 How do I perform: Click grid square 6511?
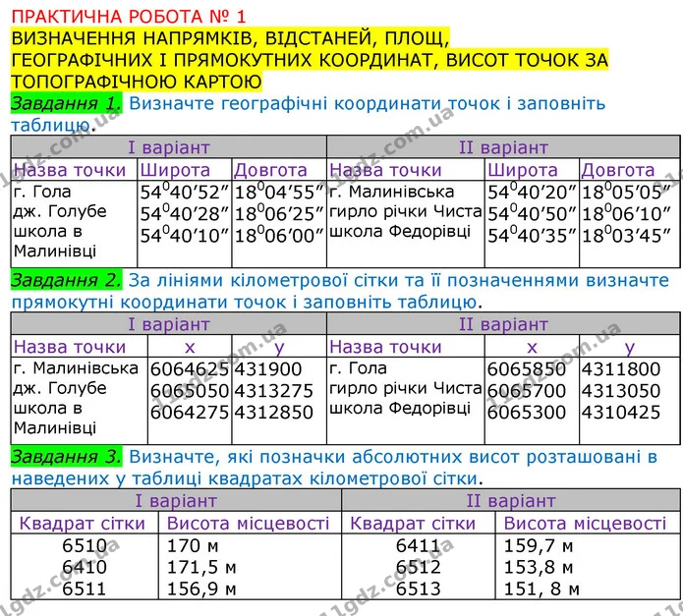click(x=85, y=588)
